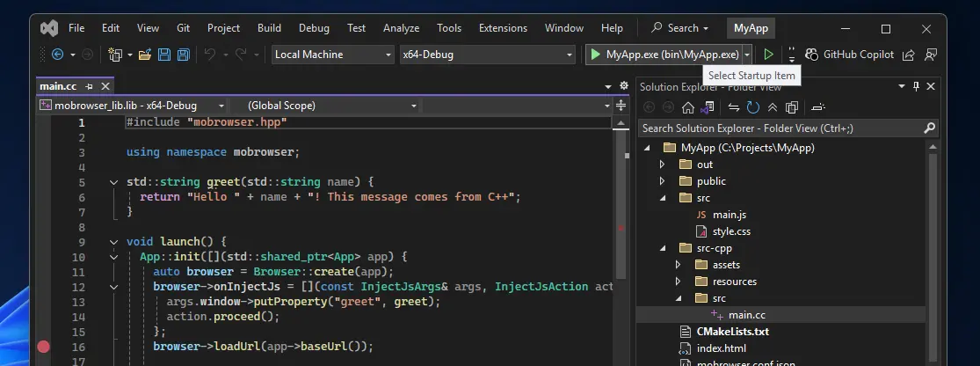Collapse the src-cpp folder

pos(663,248)
